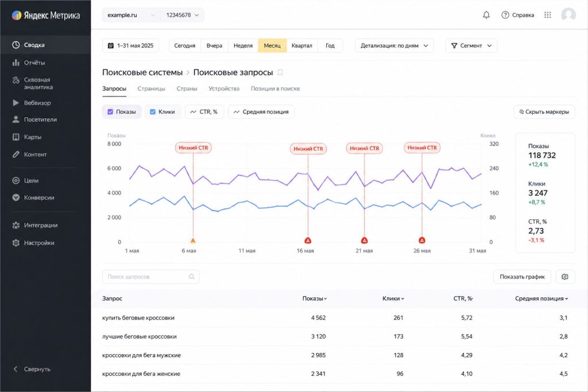
Task: Click the warning marker at 16 мая
Action: (308, 240)
